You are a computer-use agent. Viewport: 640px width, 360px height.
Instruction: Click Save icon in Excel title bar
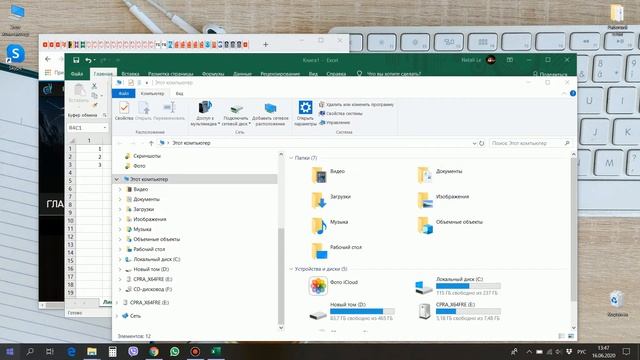coord(76,60)
